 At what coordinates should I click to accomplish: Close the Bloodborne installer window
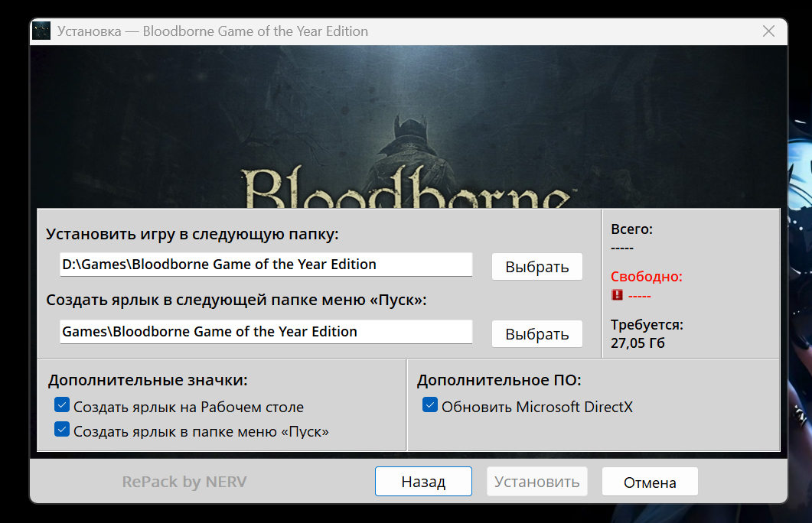click(768, 31)
